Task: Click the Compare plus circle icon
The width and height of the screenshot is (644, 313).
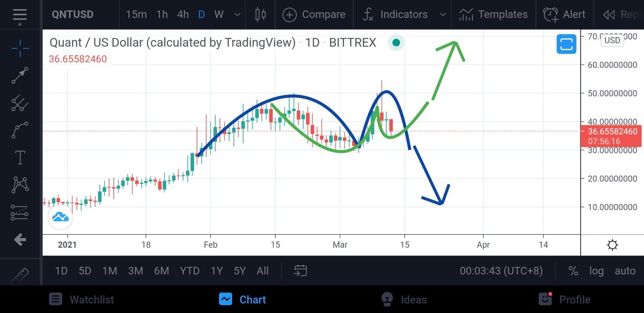Action: tap(290, 14)
